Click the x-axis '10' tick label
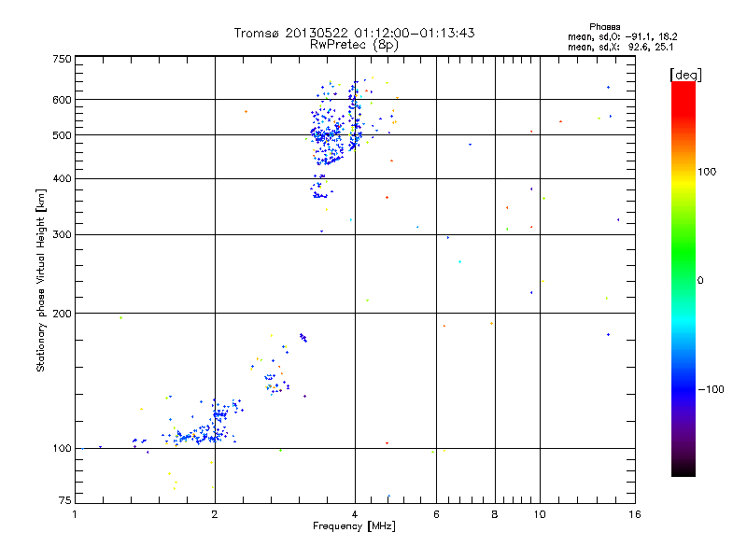 tap(540, 514)
